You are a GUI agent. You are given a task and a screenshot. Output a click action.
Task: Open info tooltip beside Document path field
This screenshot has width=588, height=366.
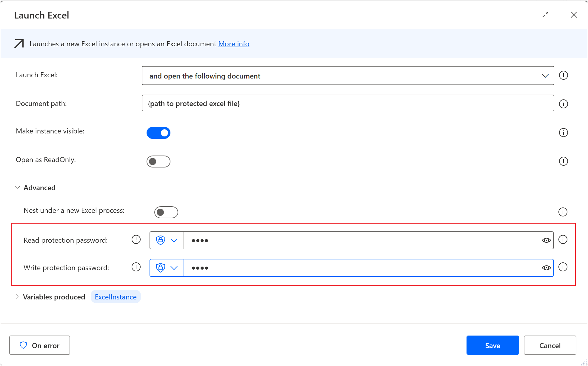[564, 104]
